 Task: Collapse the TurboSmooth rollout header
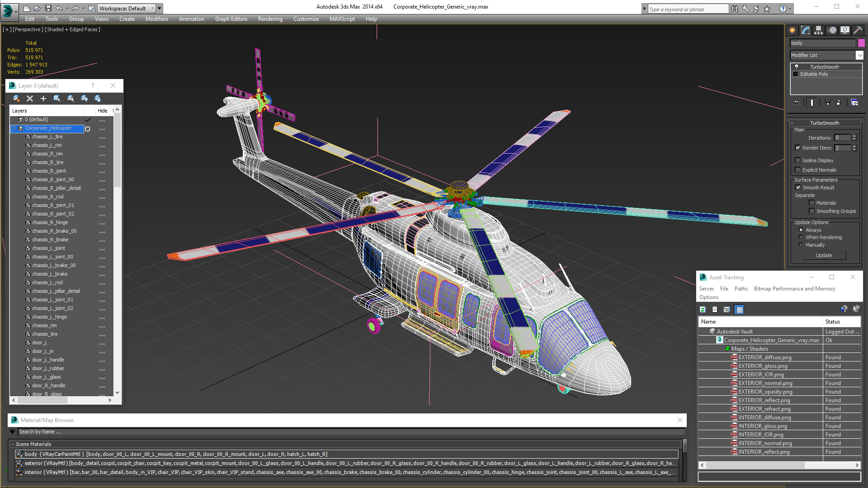click(x=825, y=123)
